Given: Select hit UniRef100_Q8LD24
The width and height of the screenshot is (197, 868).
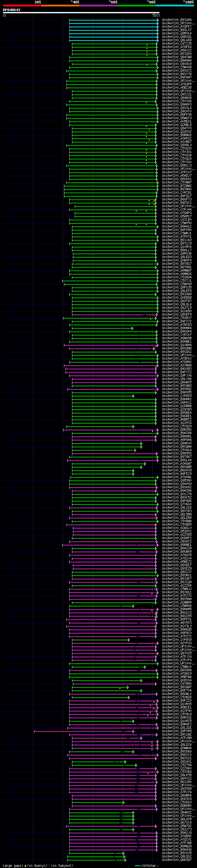Looking at the screenshot, I should coord(176,745).
